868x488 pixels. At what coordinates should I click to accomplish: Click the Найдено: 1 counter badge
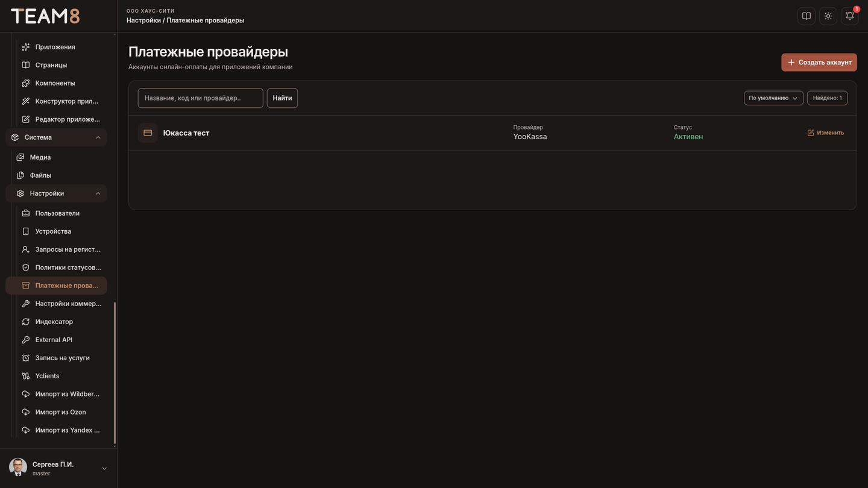(827, 98)
